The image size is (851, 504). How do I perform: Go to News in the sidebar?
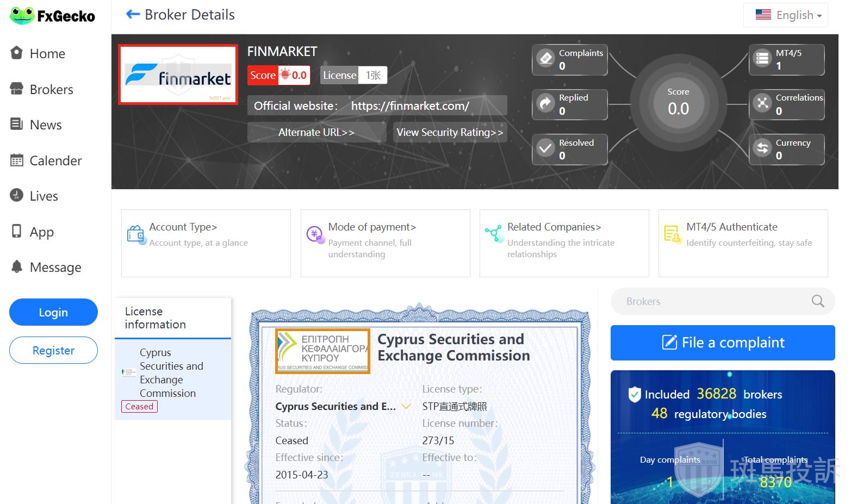coord(46,125)
